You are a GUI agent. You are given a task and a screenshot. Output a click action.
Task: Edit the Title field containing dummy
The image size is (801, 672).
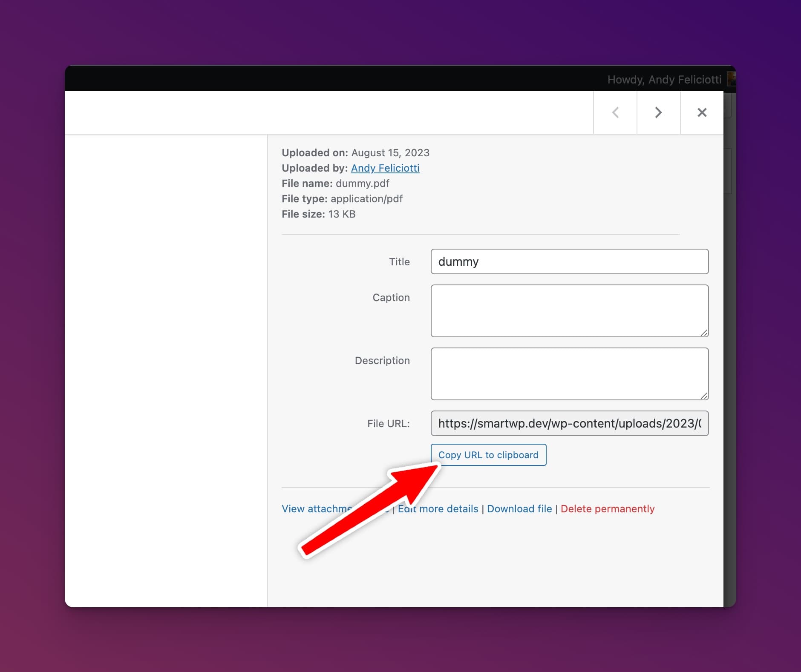click(569, 261)
